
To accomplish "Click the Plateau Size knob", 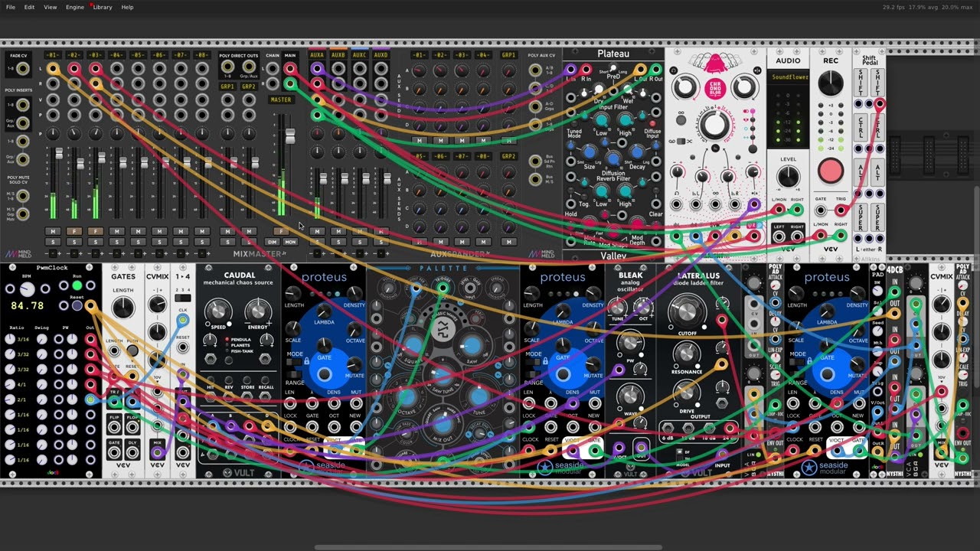I will (590, 153).
